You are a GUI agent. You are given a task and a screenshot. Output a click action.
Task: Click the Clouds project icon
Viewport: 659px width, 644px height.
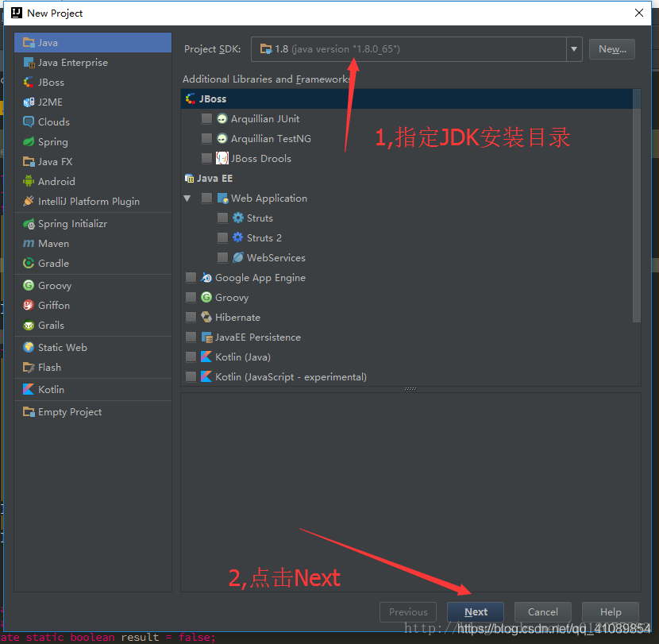[x=29, y=122]
